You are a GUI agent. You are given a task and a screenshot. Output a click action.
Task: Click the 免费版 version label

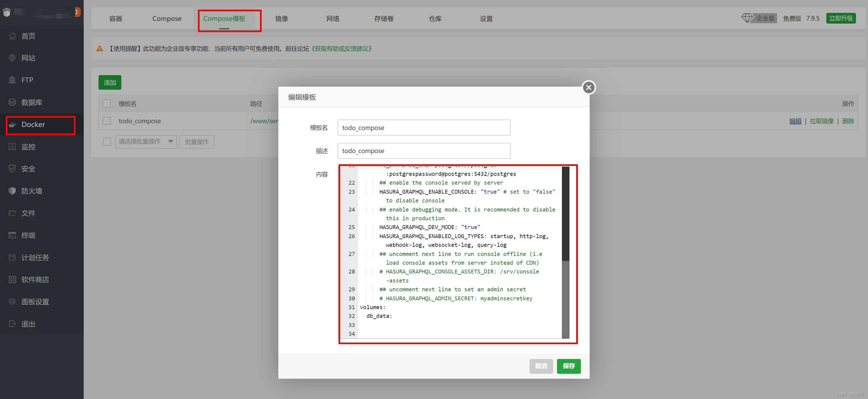click(x=792, y=18)
